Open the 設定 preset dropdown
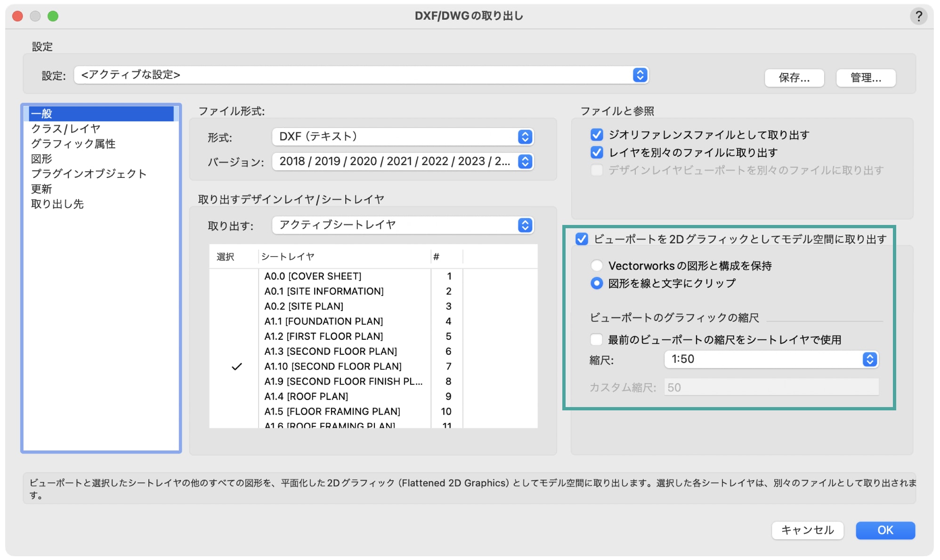940x560 pixels. [x=361, y=75]
